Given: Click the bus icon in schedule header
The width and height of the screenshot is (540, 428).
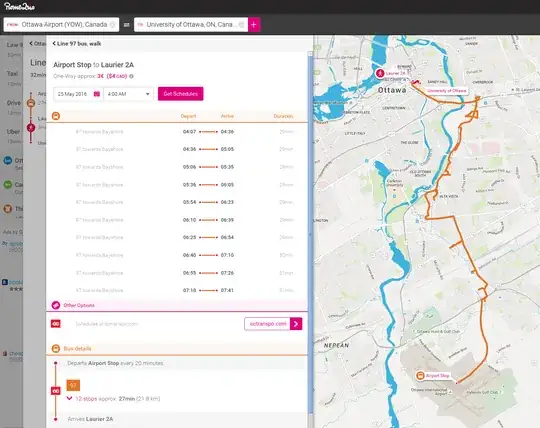Looking at the screenshot, I should 56,116.
